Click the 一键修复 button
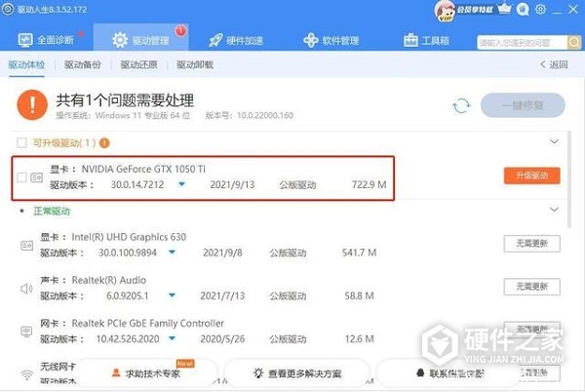585x392 pixels. pos(523,105)
